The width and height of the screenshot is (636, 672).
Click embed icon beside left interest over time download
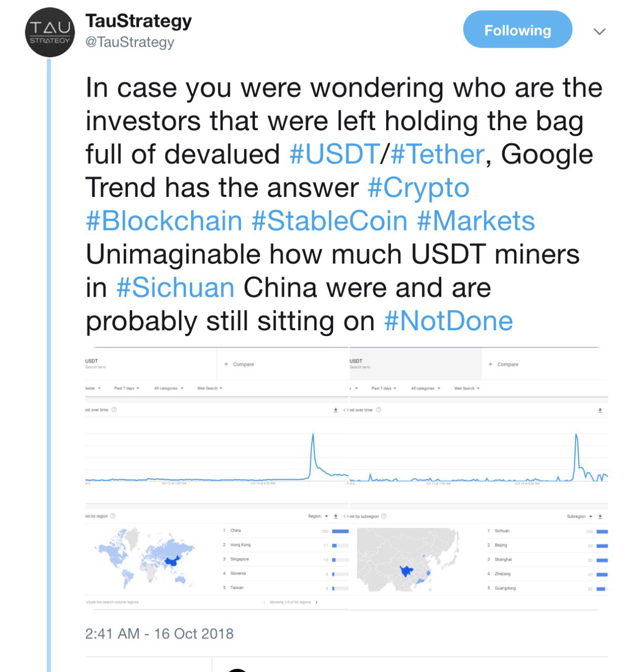click(x=345, y=410)
